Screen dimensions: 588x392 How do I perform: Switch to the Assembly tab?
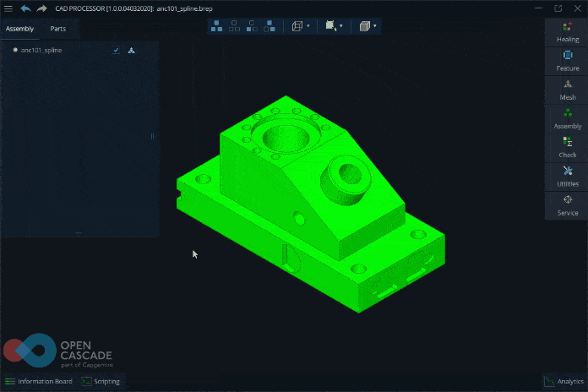click(19, 29)
